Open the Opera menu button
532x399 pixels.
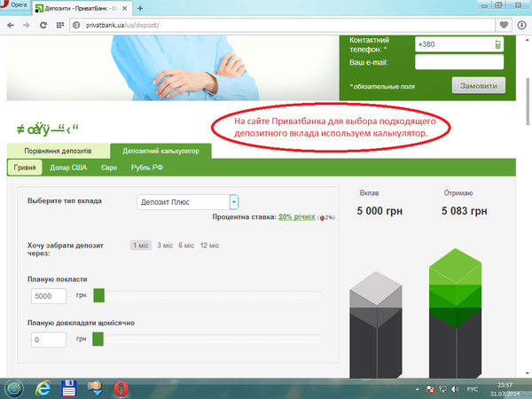[18, 6]
